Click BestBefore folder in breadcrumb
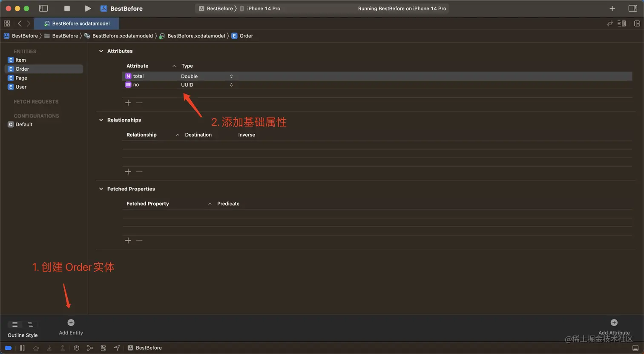 61,36
